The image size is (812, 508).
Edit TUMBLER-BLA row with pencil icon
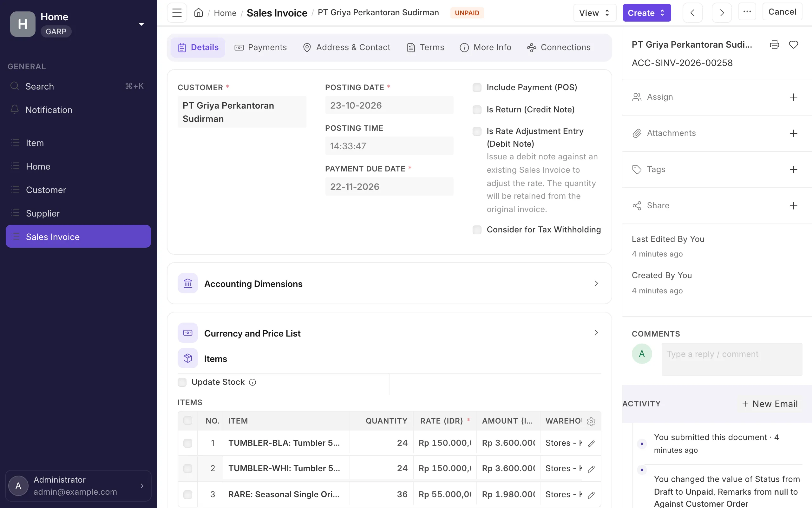point(591,444)
